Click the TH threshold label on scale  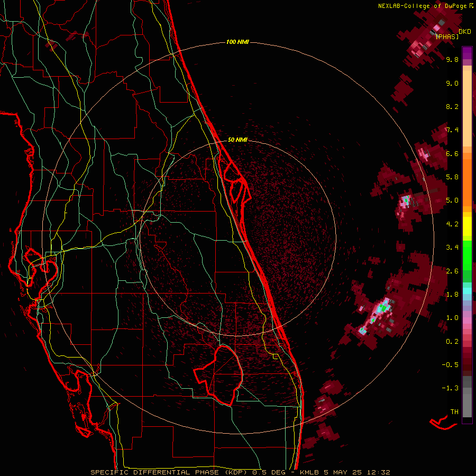click(x=454, y=411)
